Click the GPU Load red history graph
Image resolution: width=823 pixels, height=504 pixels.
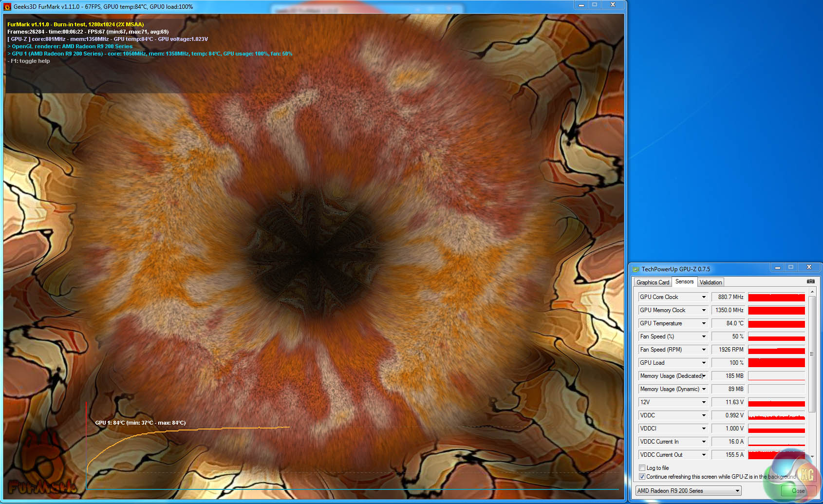pyautogui.click(x=776, y=363)
